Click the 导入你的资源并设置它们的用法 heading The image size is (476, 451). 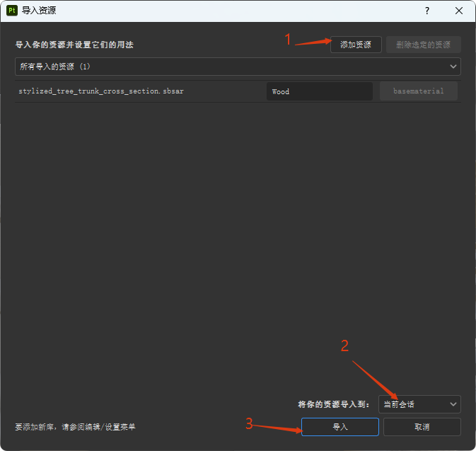(x=74, y=45)
